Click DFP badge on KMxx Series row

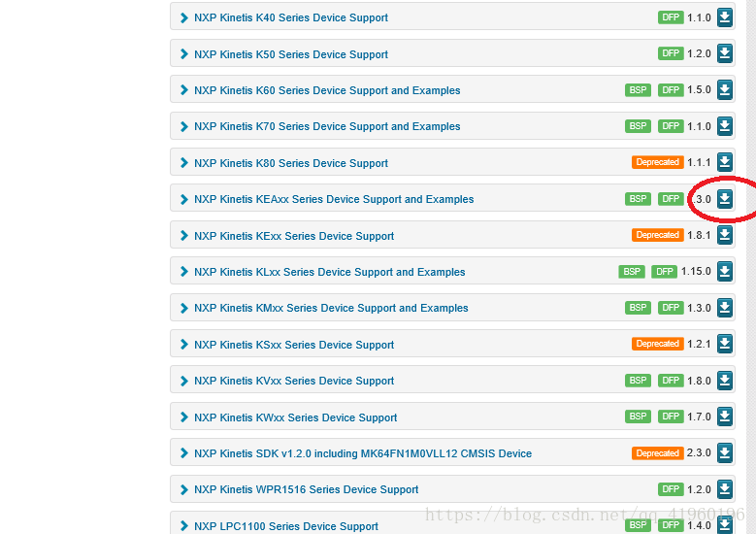[671, 307]
